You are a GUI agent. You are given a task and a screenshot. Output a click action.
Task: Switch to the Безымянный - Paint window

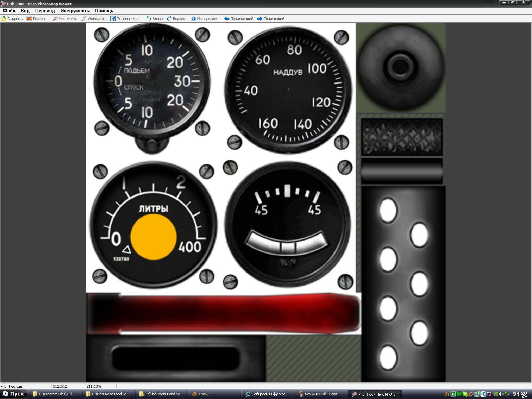321,394
